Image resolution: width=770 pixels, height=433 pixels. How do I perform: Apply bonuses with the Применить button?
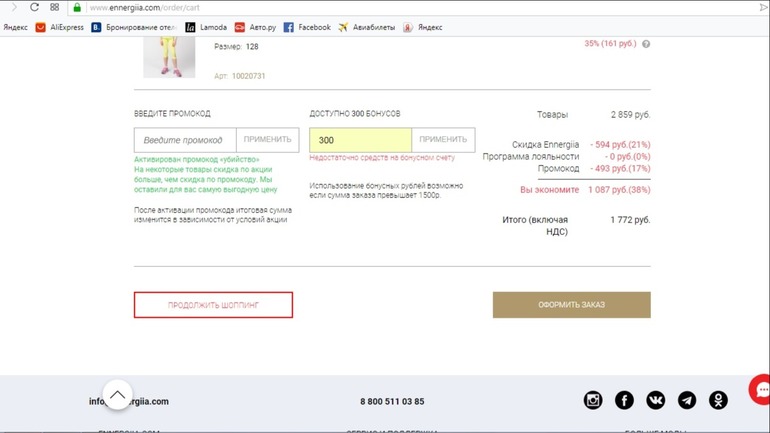(x=443, y=140)
